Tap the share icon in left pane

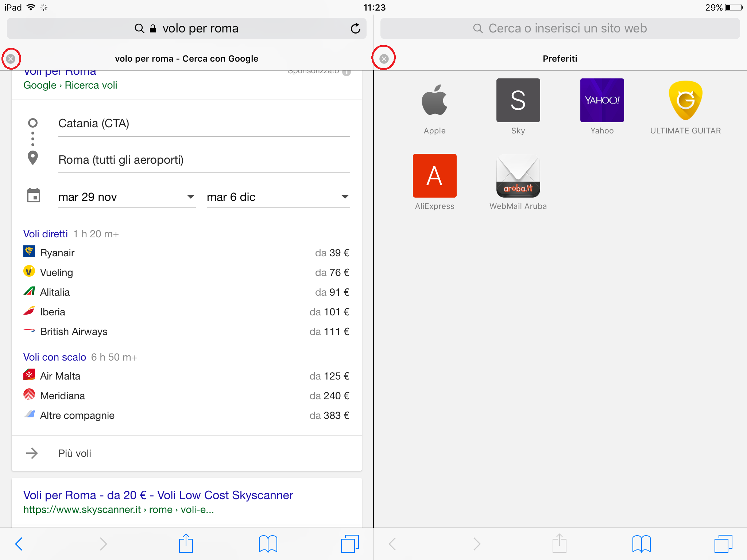click(186, 544)
